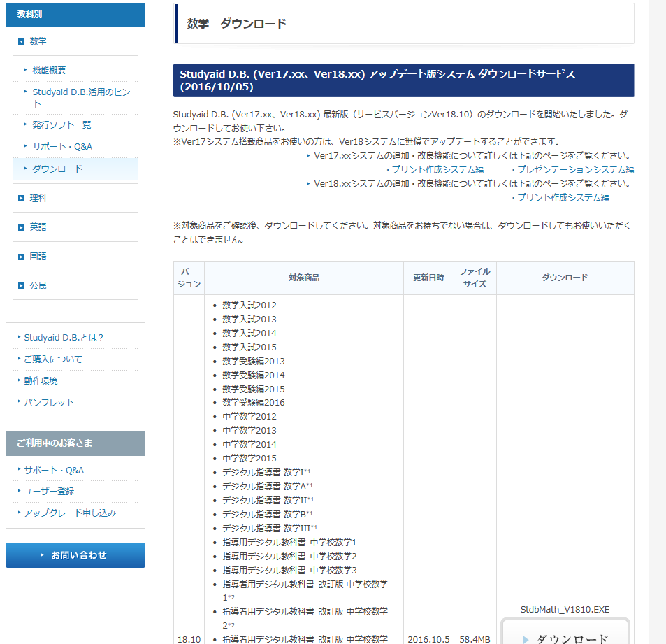Click 指導用デジタル教科書 中学校数学1 item
The height and width of the screenshot is (644, 666).
pos(289,543)
